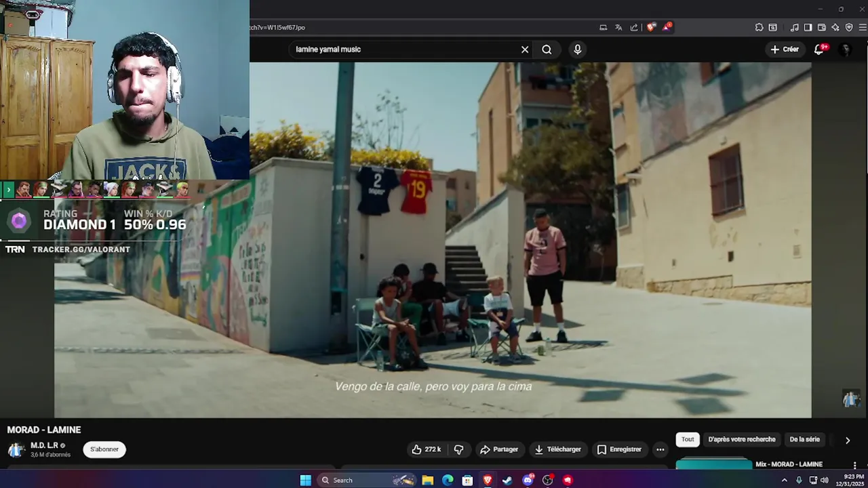This screenshot has width=868, height=488.
Task: Open the Créer menu
Action: tap(785, 49)
